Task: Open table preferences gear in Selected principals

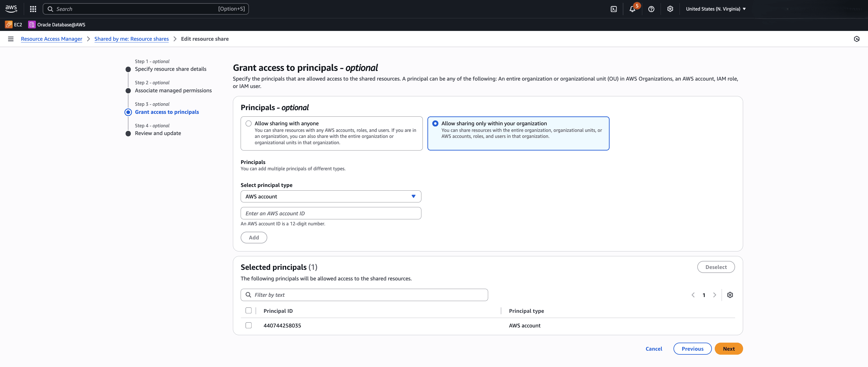Action: (730, 295)
